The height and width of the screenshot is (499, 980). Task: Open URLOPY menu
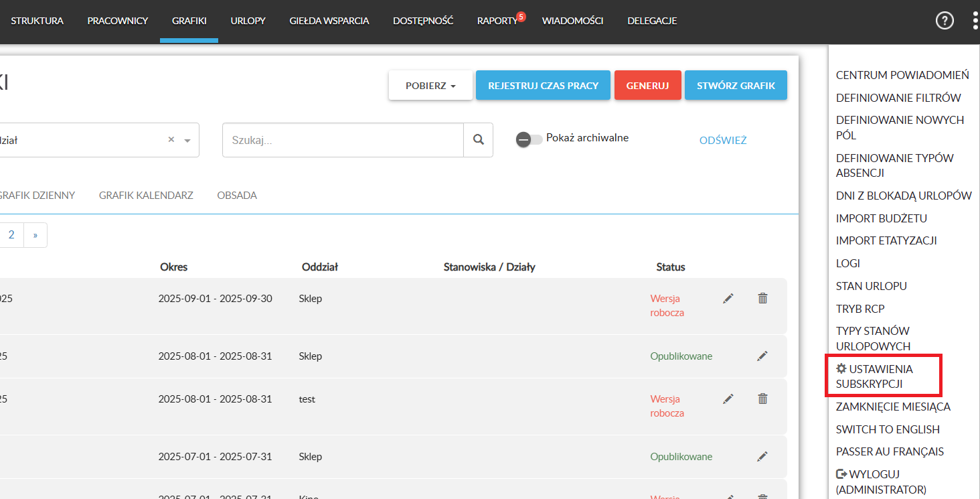248,21
